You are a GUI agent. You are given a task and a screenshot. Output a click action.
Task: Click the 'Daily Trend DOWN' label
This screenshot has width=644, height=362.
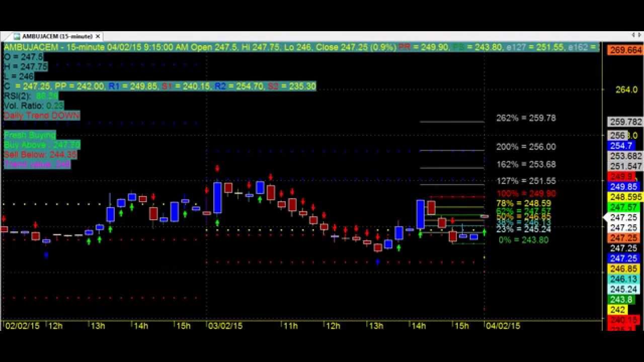(x=42, y=115)
